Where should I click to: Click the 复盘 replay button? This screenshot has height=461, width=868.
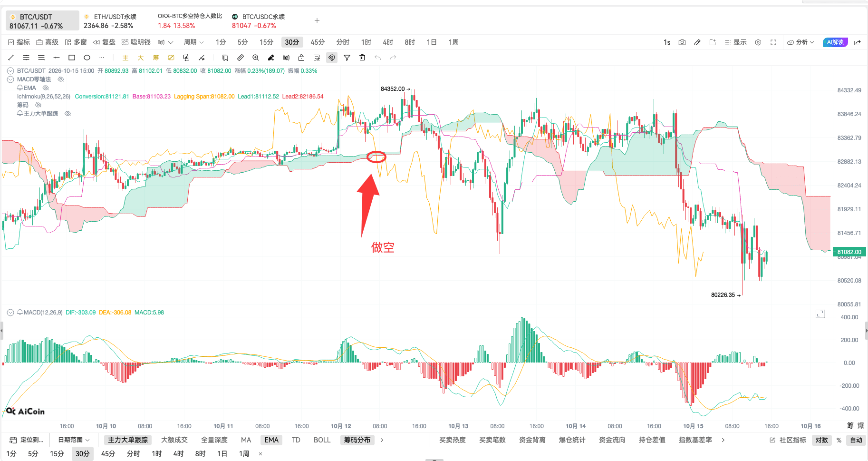click(x=104, y=42)
